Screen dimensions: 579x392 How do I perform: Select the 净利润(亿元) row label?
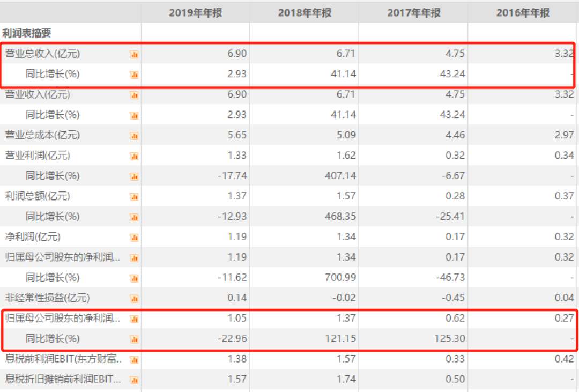point(33,236)
